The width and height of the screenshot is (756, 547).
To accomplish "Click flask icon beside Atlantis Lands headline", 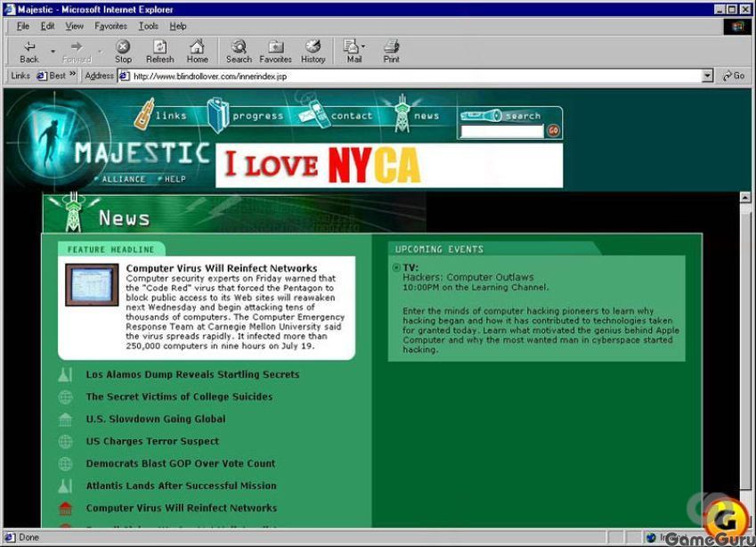I will click(65, 486).
